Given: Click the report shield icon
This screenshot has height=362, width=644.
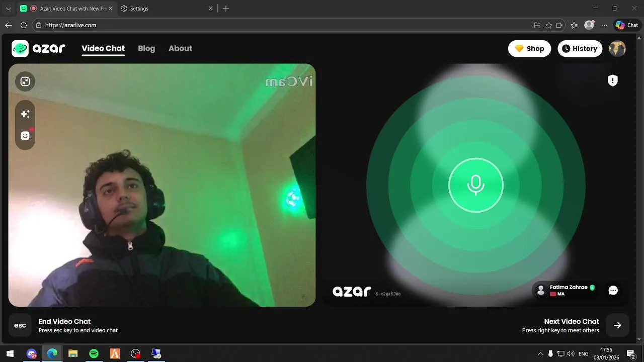Looking at the screenshot, I should (612, 80).
